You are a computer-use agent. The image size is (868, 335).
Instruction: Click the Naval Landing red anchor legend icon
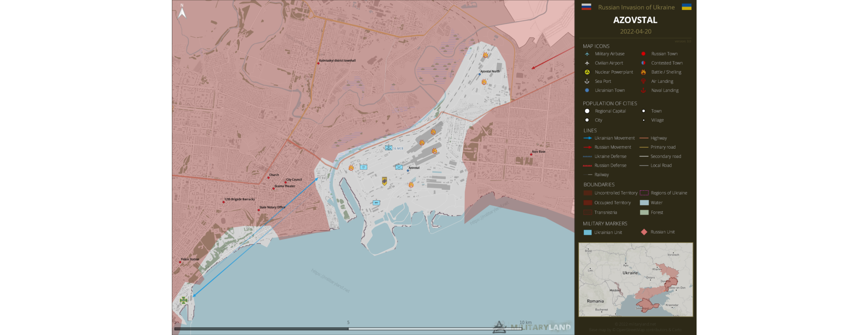(x=643, y=90)
